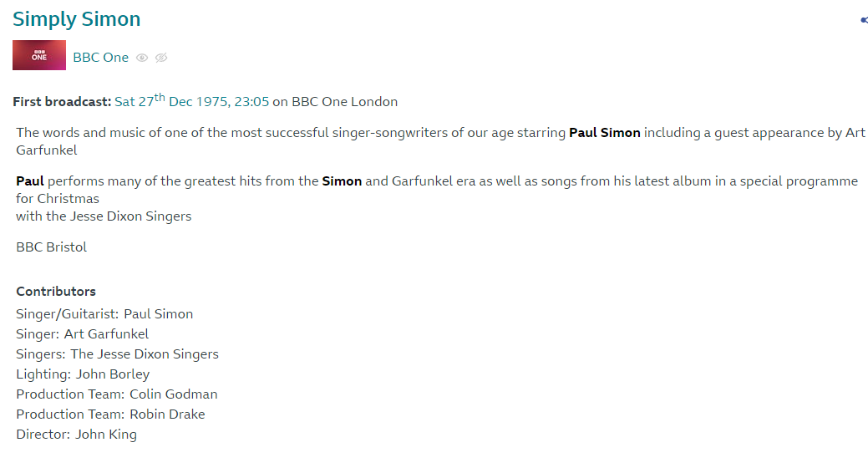Open the Sat 27th Dec 1975 broadcast link
This screenshot has width=868, height=473.
click(191, 102)
